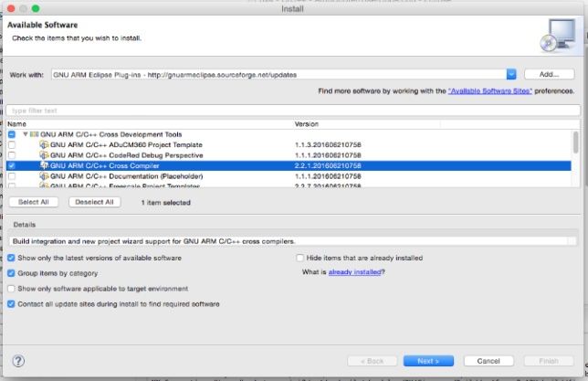
Task: Enable Hide items that are already installed
Action: (299, 258)
